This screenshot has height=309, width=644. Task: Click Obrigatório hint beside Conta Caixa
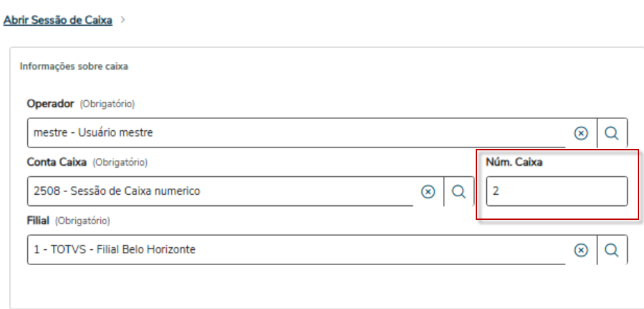(x=120, y=163)
